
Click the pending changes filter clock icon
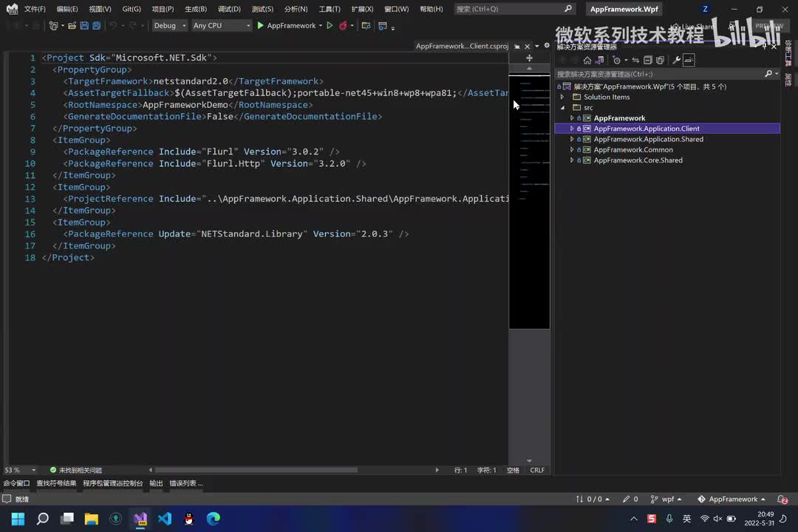tap(617, 60)
